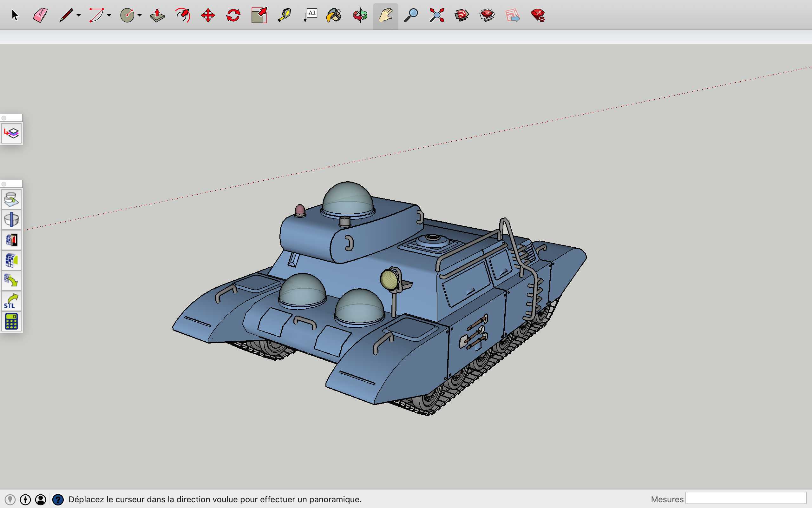Pick the Tape Measure tool

(x=285, y=15)
